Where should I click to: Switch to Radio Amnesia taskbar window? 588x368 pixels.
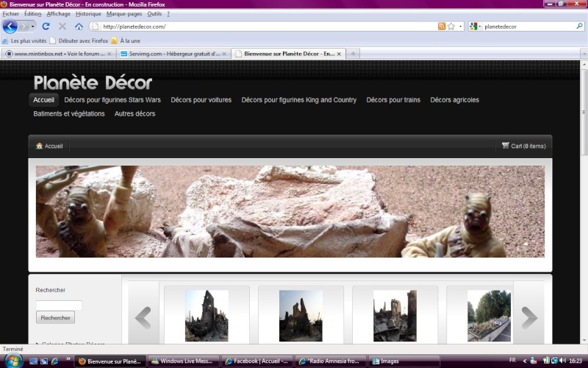pos(330,361)
